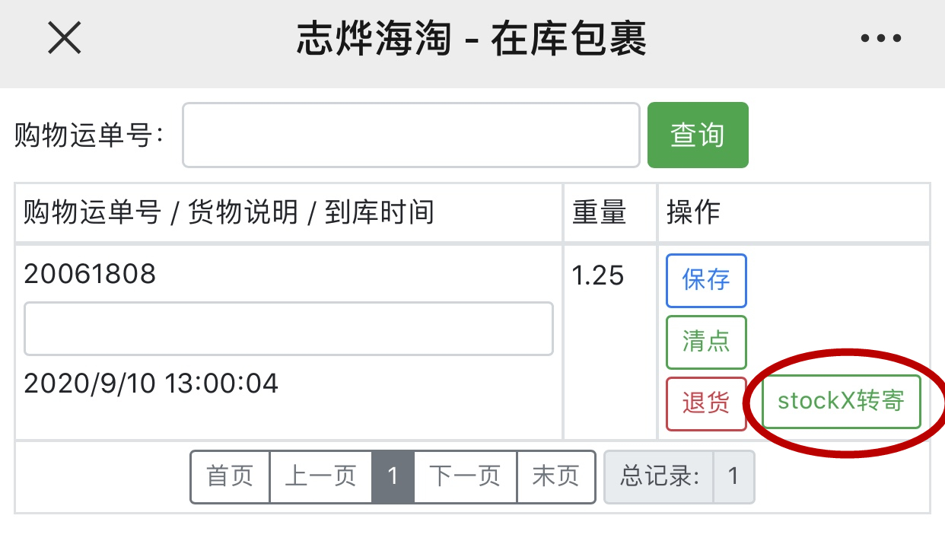Close the page with the X icon
The height and width of the screenshot is (560, 945).
pos(65,38)
